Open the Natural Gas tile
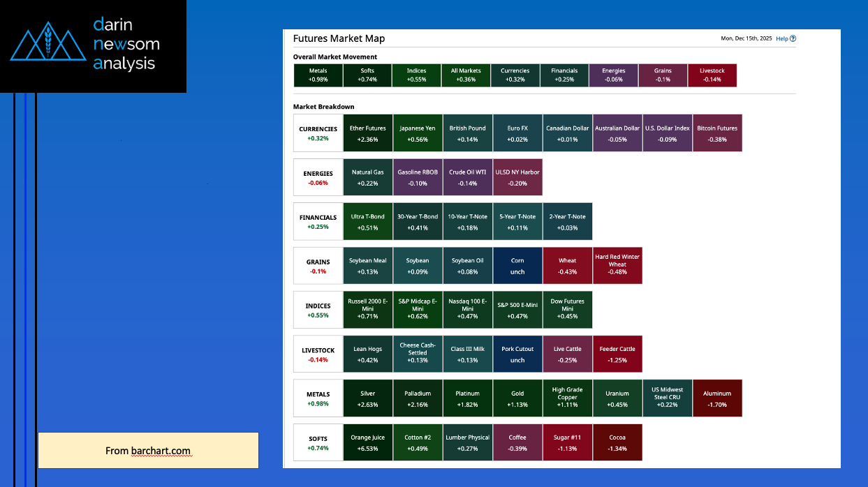This screenshot has height=487, width=868. click(367, 177)
